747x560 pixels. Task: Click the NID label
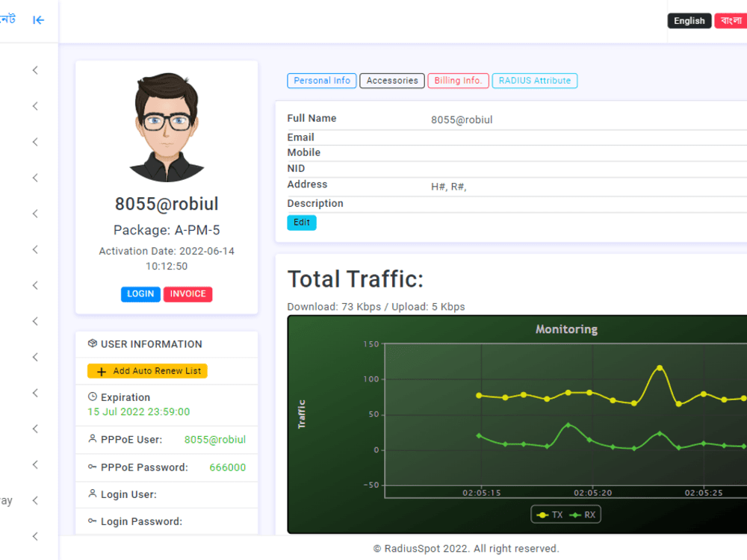296,168
